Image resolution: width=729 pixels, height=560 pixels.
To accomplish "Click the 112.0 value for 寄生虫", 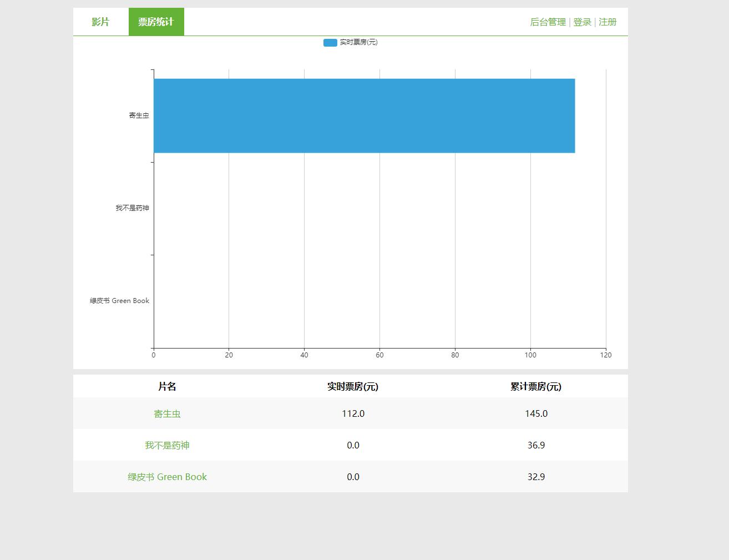I will point(353,413).
